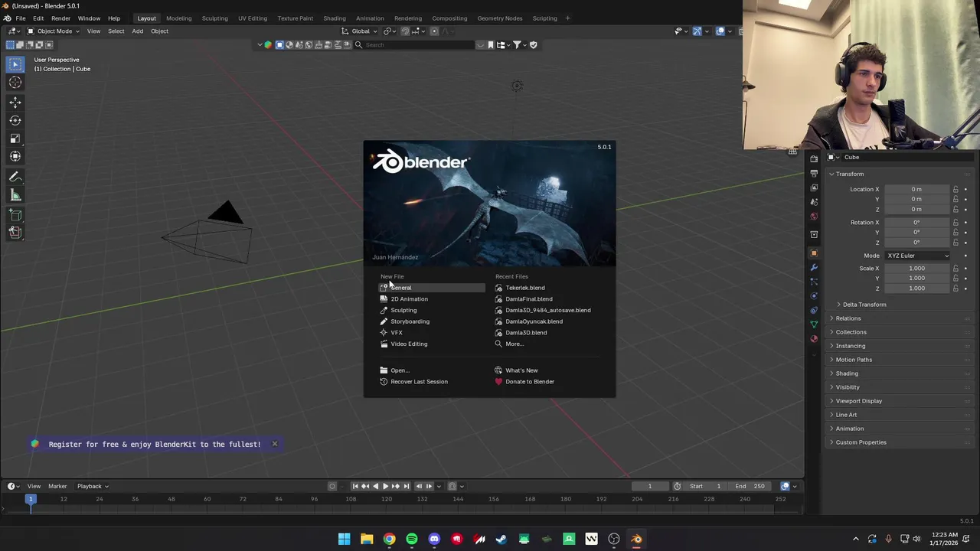Expand the Collections panel
Viewport: 980px width, 551px height.
click(x=851, y=332)
